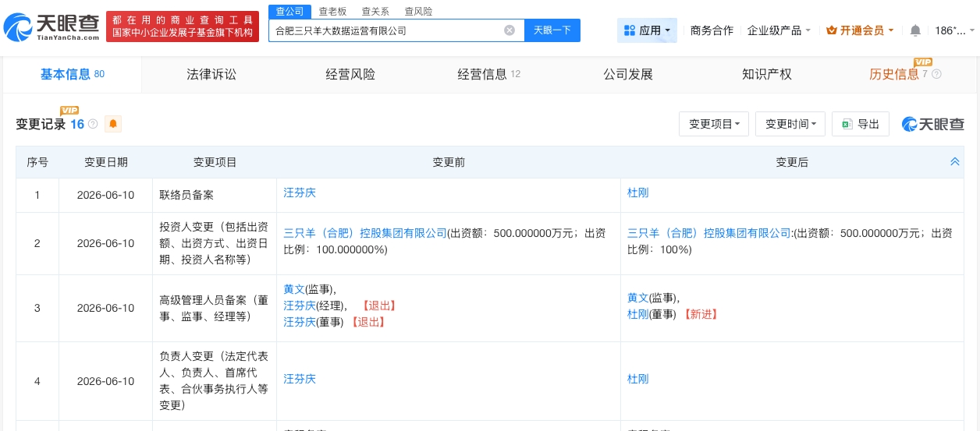This screenshot has width=980, height=431.
Task: Click 【新进】 tag in row 3
Action: click(700, 314)
